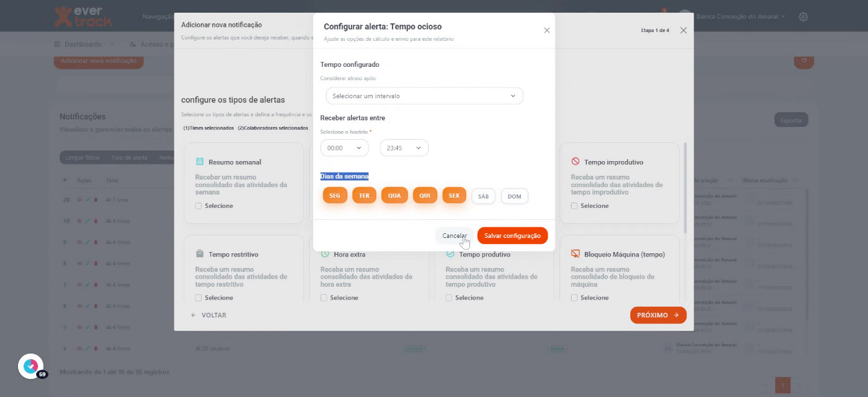Click the Tempo restritivo card icon
Viewport: 868px width, 397px height.
coord(200,254)
